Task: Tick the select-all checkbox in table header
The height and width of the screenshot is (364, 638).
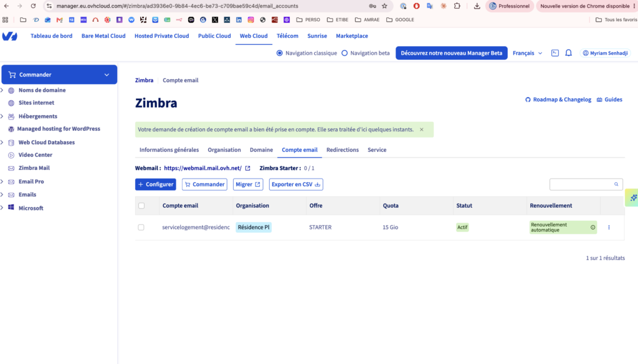Action: (141, 205)
